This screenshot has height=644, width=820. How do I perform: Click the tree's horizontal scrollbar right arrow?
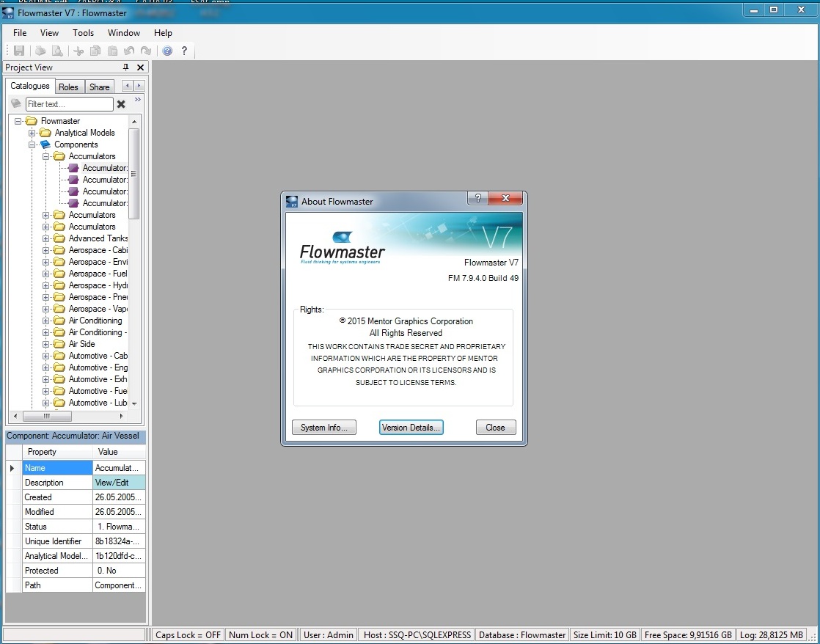(121, 417)
